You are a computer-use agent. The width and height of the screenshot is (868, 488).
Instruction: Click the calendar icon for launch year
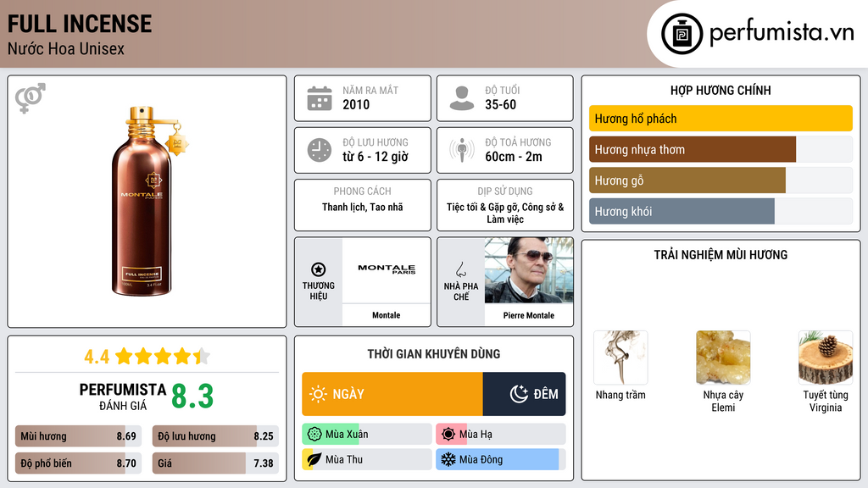tap(319, 98)
